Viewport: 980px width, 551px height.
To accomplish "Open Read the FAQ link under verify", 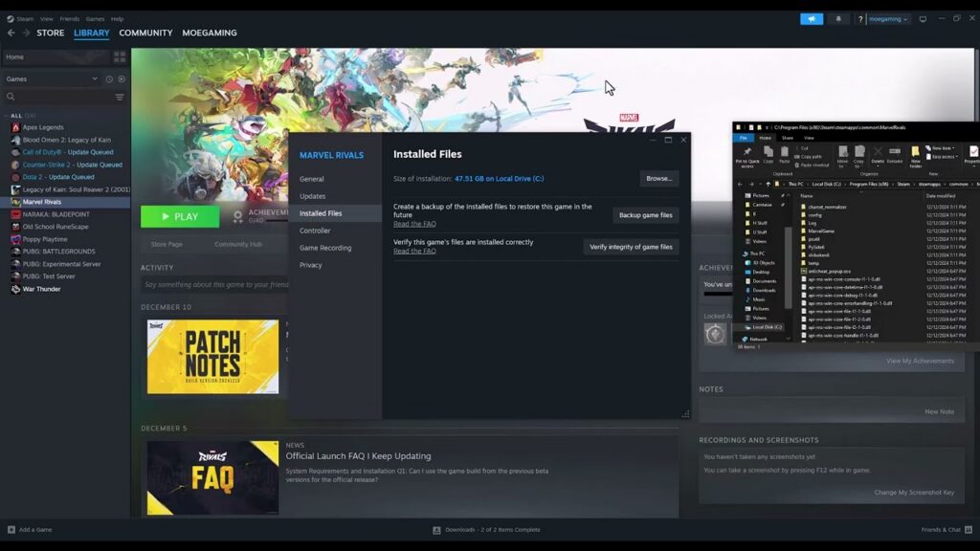I will point(414,252).
